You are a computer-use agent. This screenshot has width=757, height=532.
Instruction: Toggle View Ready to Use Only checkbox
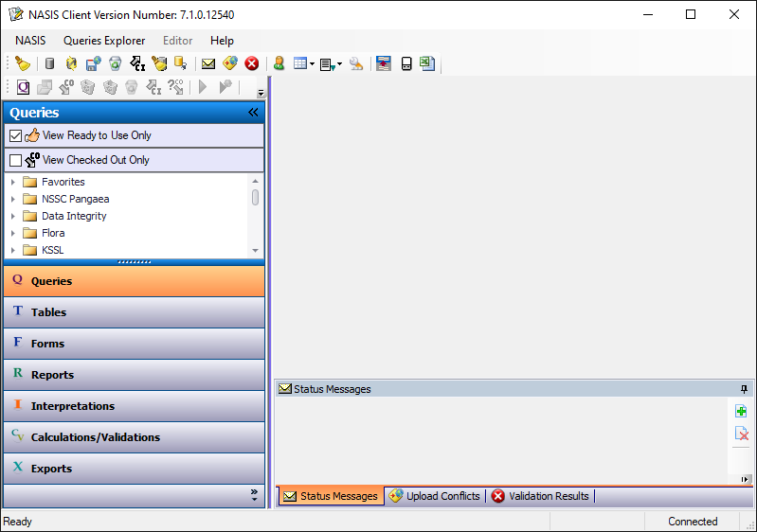[x=15, y=135]
